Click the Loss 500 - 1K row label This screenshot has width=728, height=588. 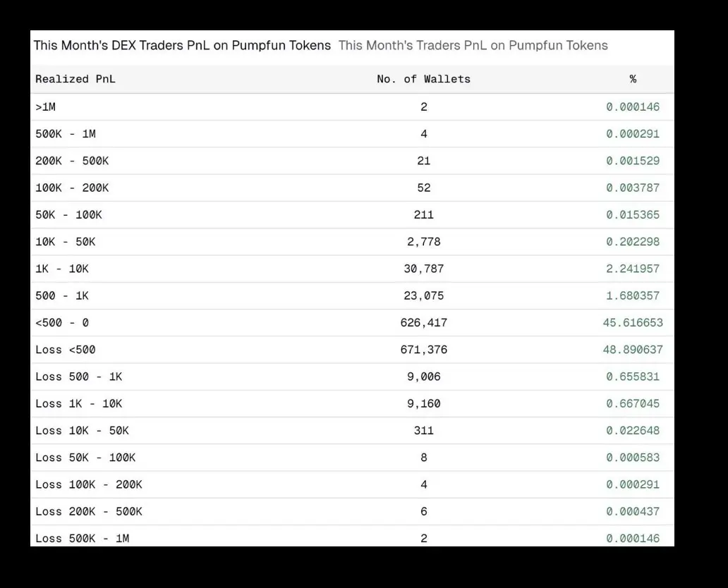pos(79,376)
